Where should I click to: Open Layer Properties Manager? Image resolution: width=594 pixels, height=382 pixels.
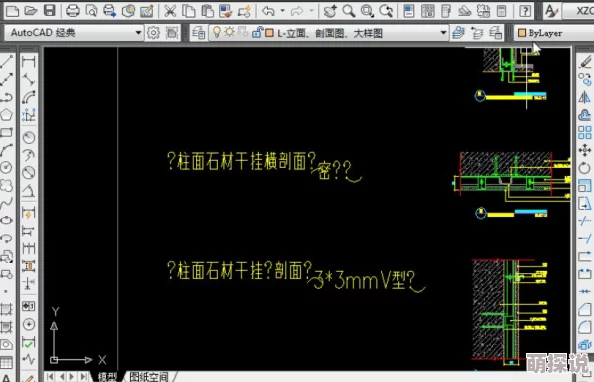coord(198,33)
